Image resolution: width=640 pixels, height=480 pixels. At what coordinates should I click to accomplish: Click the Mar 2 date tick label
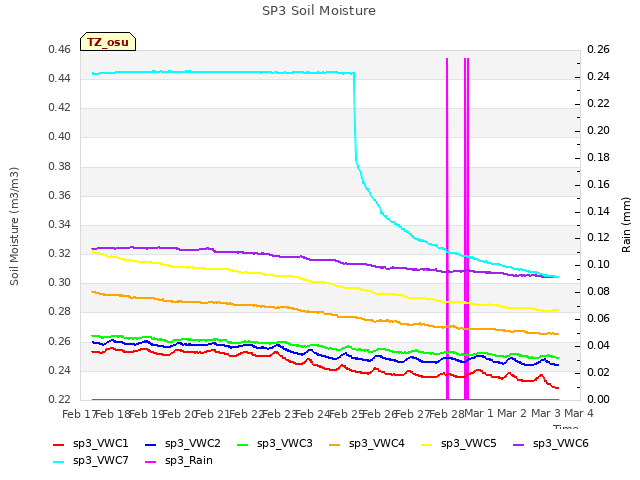(x=513, y=414)
